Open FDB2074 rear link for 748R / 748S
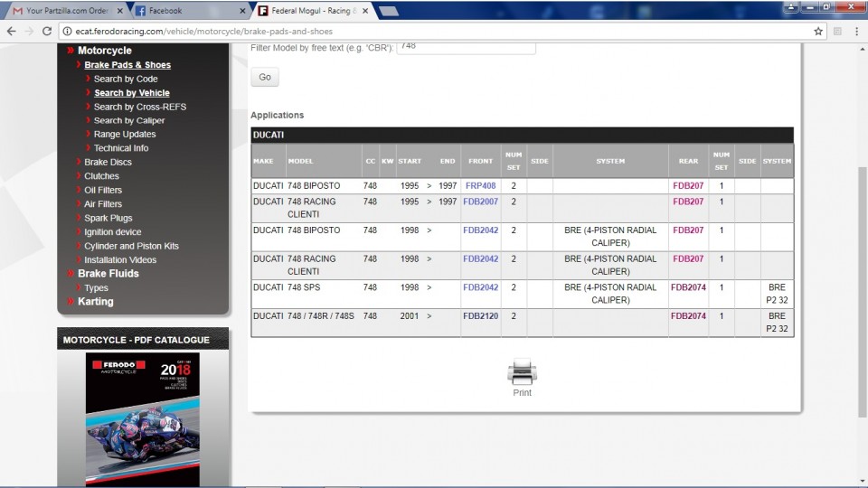 (x=688, y=316)
